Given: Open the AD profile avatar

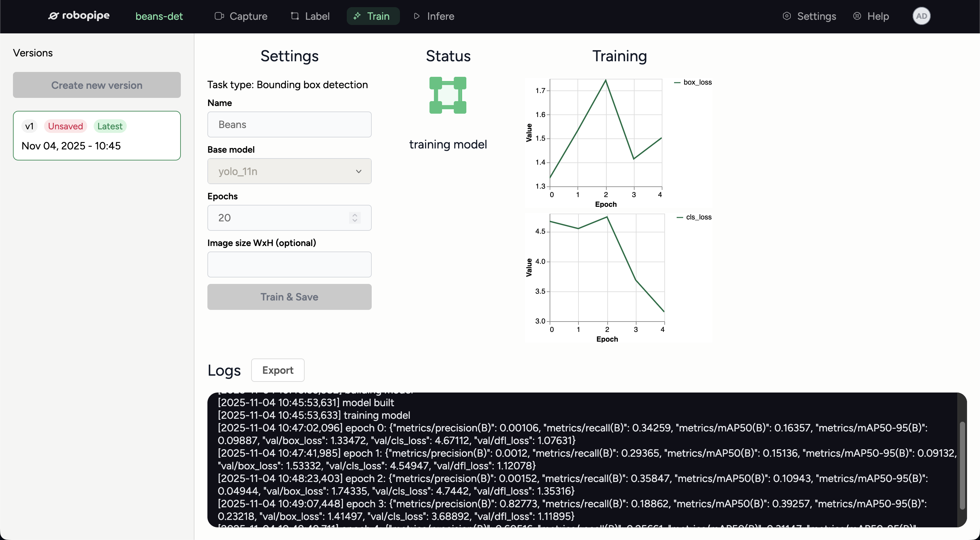Looking at the screenshot, I should coord(921,16).
